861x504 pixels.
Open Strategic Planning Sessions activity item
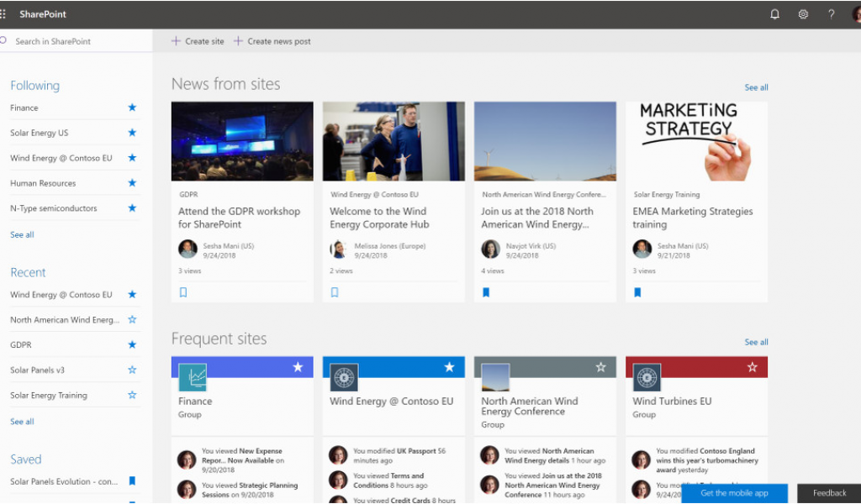[x=249, y=490]
